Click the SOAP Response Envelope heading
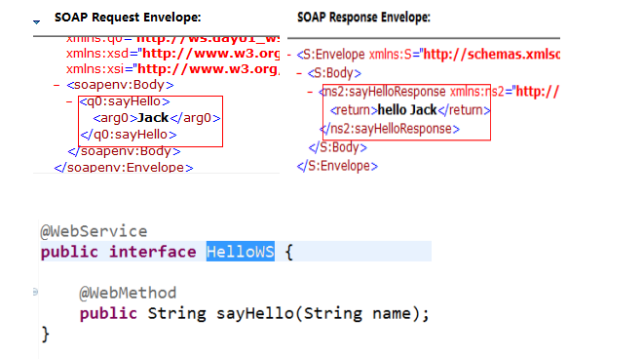 [363, 18]
